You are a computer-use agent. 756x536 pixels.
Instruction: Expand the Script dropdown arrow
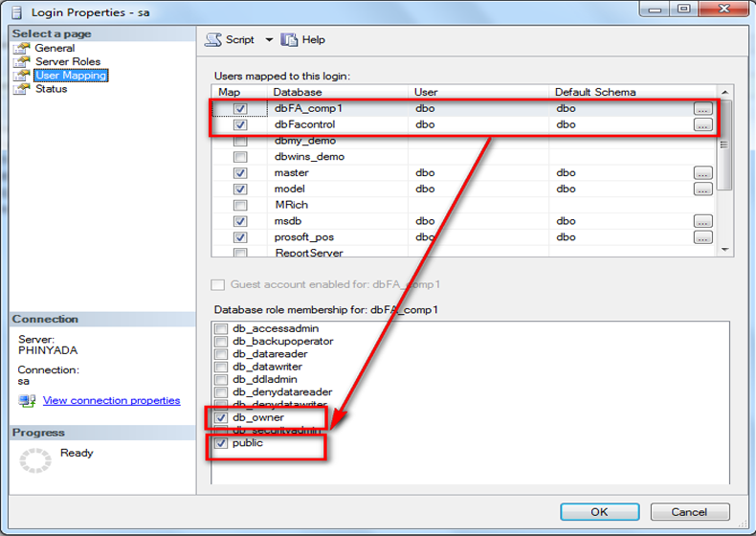pos(269,40)
